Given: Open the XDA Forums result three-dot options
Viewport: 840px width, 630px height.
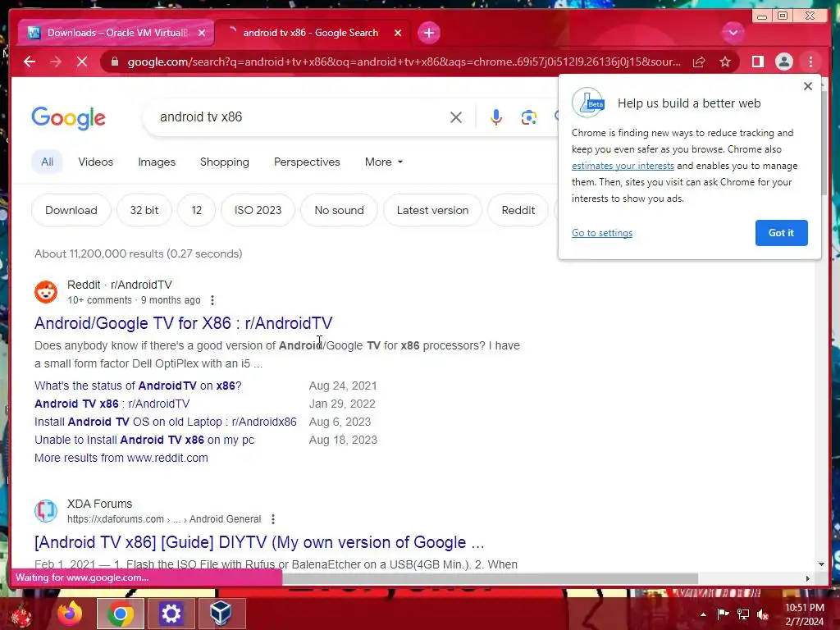Looking at the screenshot, I should [x=273, y=519].
